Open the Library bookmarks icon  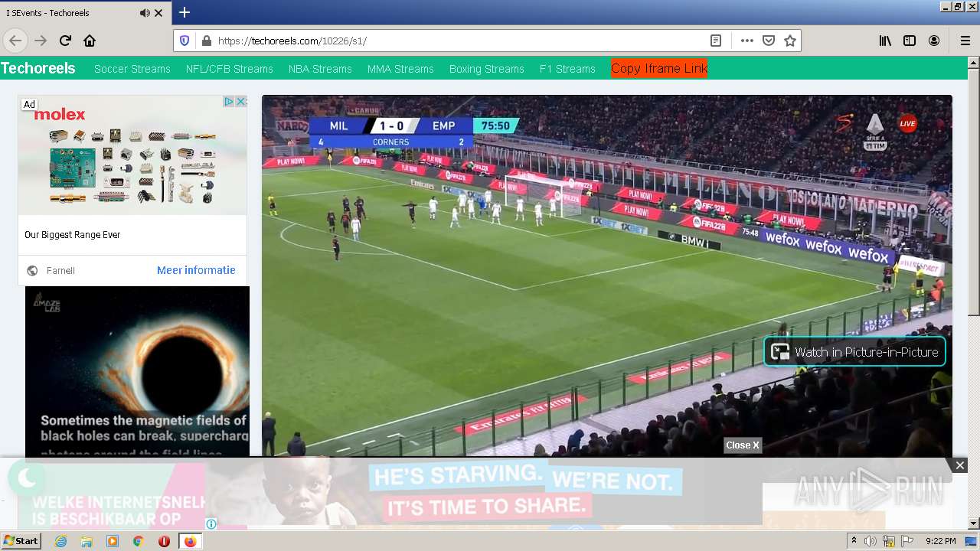(x=885, y=41)
